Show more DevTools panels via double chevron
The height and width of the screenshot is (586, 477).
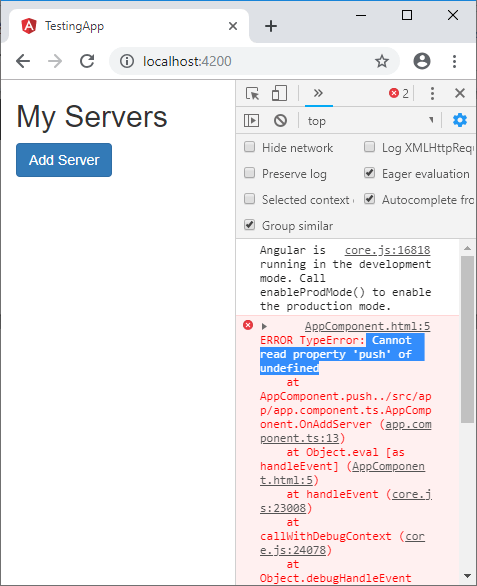pyautogui.click(x=318, y=93)
